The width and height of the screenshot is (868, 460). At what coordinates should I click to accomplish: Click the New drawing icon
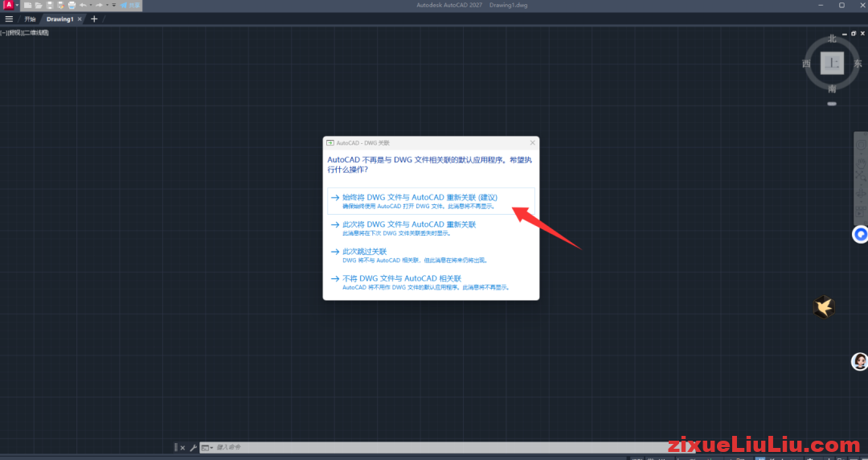[27, 5]
